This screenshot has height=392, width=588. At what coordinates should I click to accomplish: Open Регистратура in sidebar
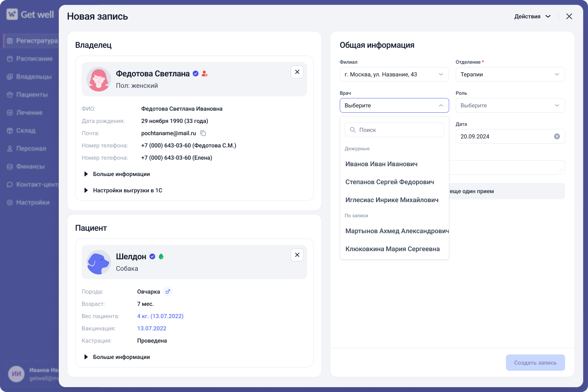[x=32, y=41]
